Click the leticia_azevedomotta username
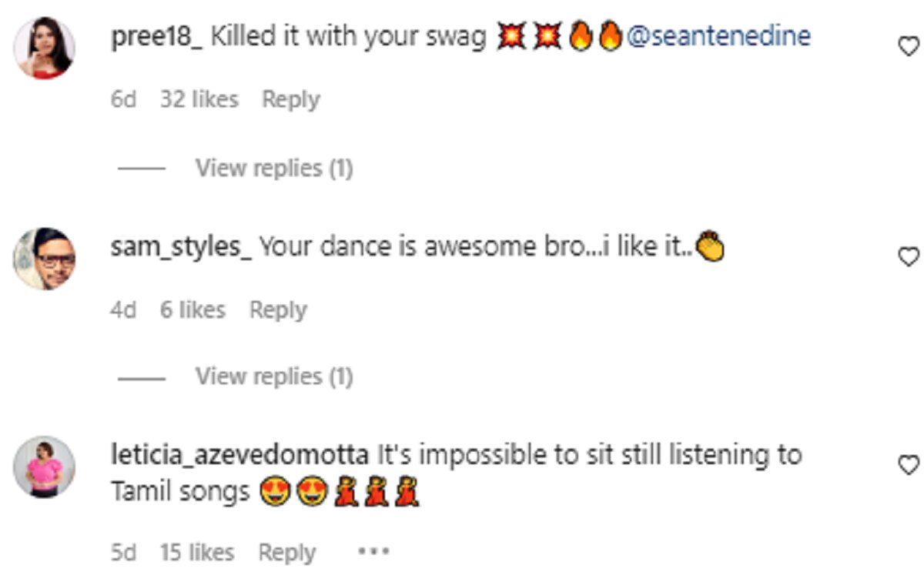Viewport: 924px width, 582px height. pyautogui.click(x=239, y=455)
